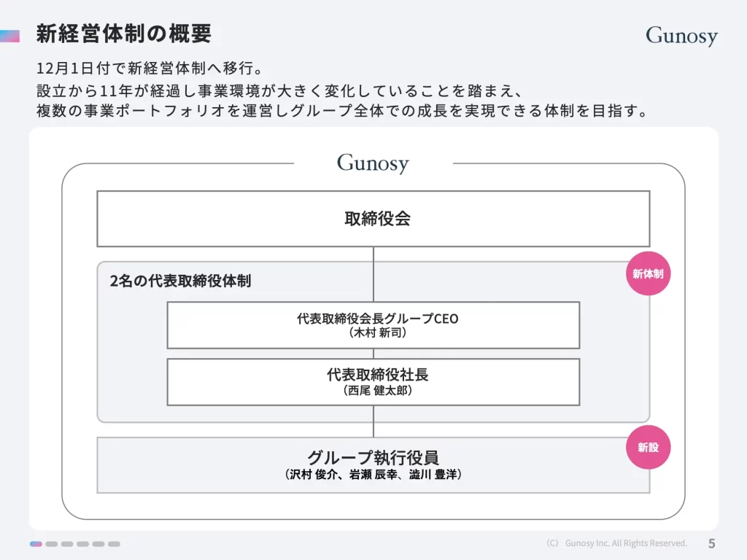The image size is (747, 560).
Task: Select the グループ執行役員 heading
Action: 373,457
